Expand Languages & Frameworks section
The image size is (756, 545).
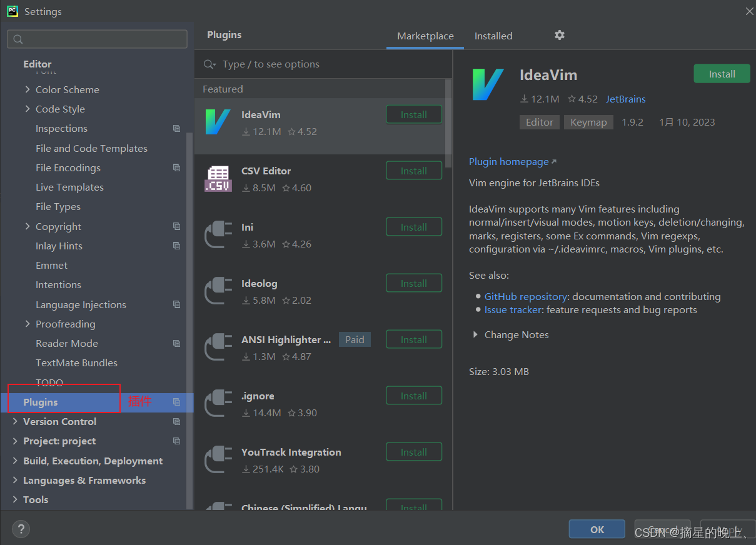[15, 480]
